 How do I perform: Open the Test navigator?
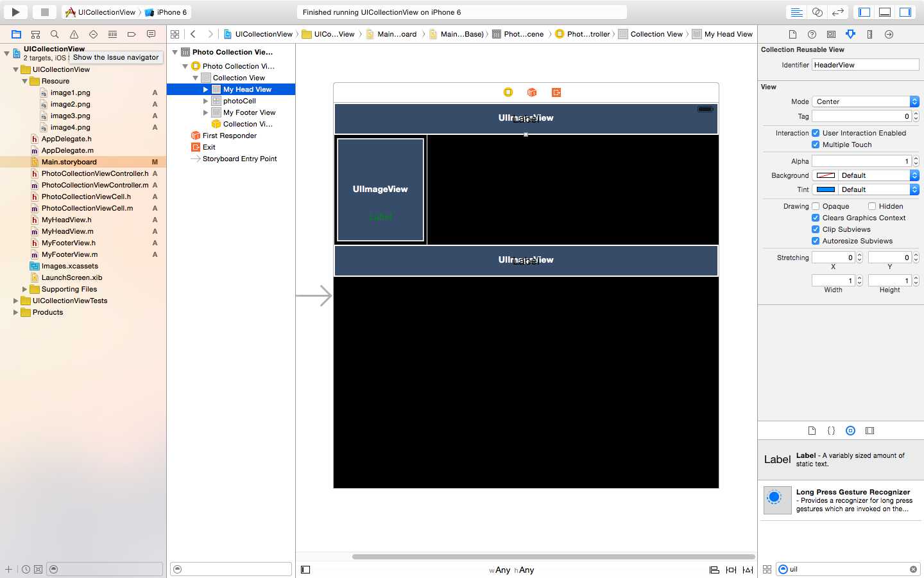(x=93, y=34)
